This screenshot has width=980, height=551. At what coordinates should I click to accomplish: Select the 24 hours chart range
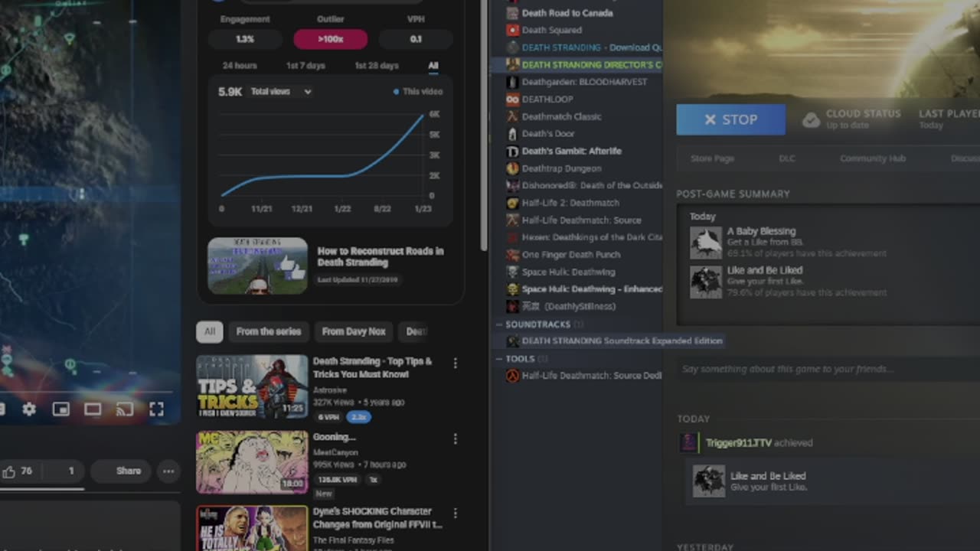click(x=240, y=66)
